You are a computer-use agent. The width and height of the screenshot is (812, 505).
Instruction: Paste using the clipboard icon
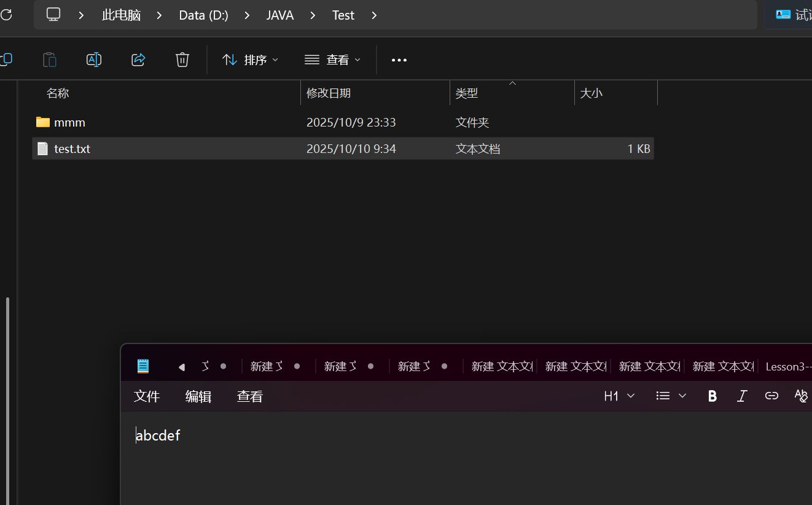click(49, 60)
